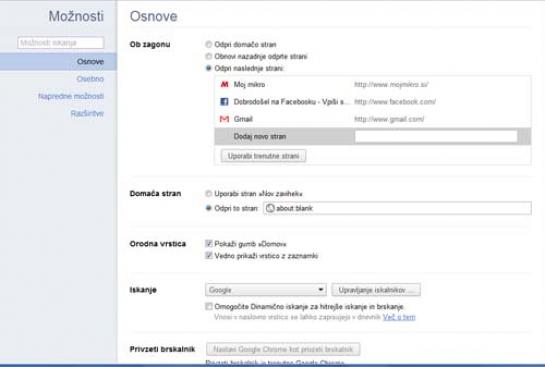
Task: Click the Moj mikro favicon icon
Action: coord(225,84)
